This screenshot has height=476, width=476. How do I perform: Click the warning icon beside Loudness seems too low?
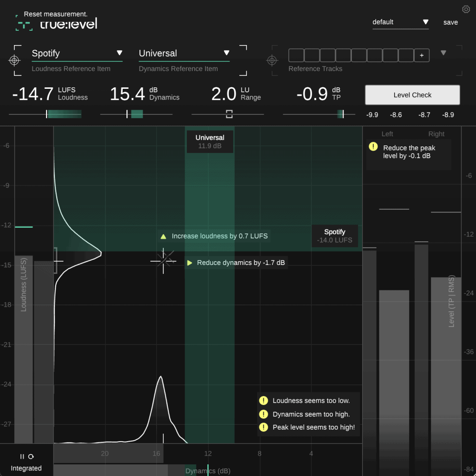(263, 400)
